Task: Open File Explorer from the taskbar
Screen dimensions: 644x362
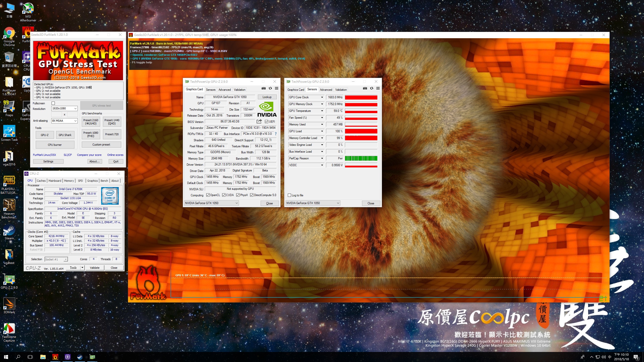Action: (43, 357)
